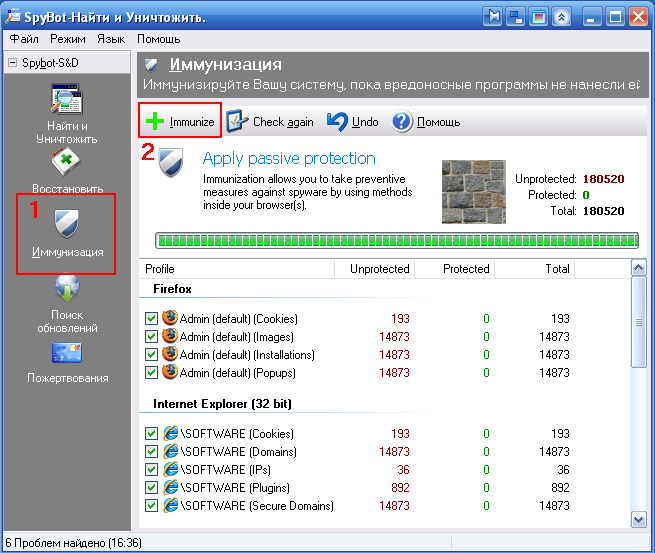Screen dimensions: 655x553
Task: Uncheck \SOFTWARE (Cookies) checkbox
Action: 151,434
